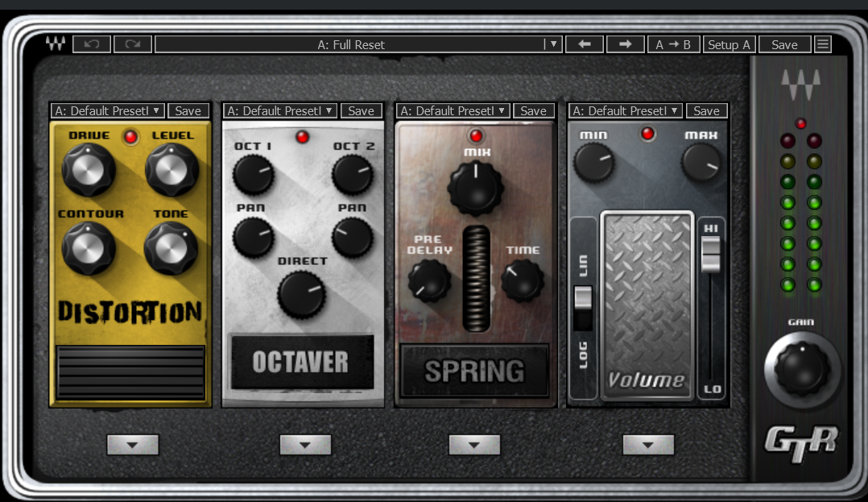The height and width of the screenshot is (502, 868).
Task: Toggle the Octaver pedal red LED
Action: [x=302, y=137]
